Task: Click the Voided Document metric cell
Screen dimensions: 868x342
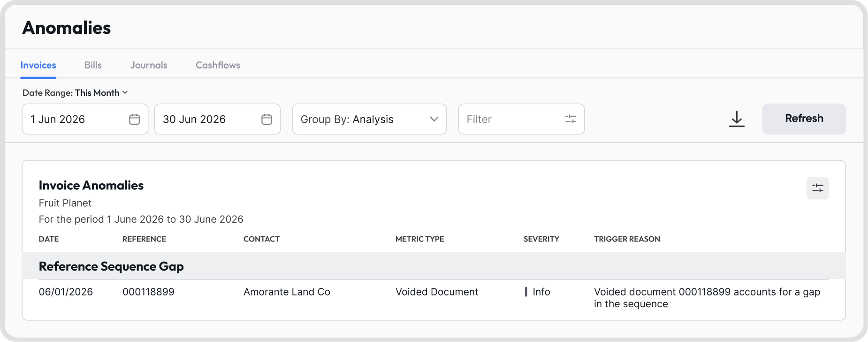Action: [x=437, y=292]
